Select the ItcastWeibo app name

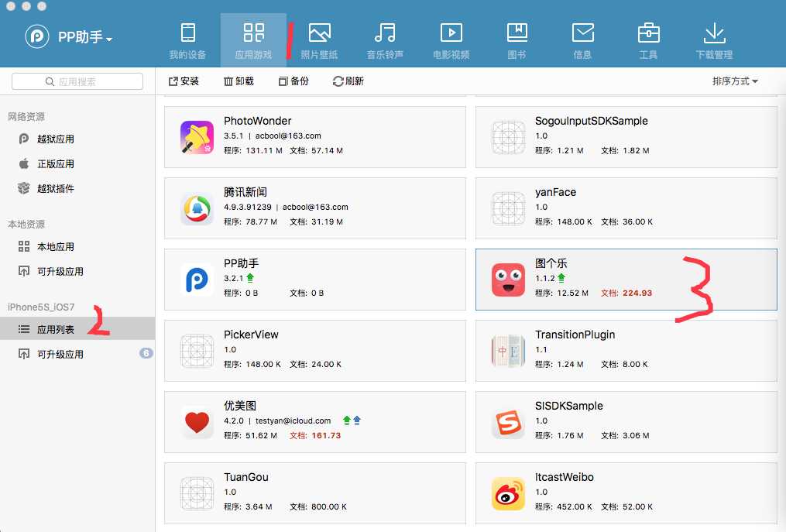[565, 477]
